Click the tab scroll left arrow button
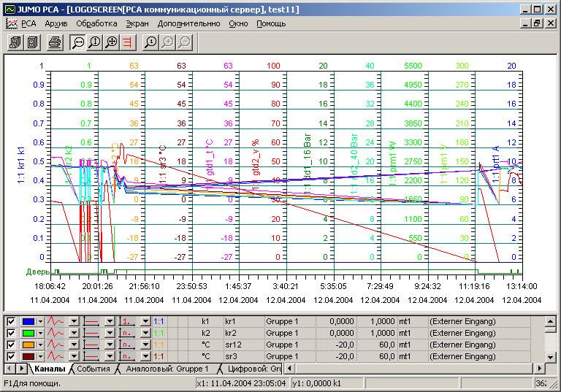This screenshot has width=561, height=392. click(10, 368)
